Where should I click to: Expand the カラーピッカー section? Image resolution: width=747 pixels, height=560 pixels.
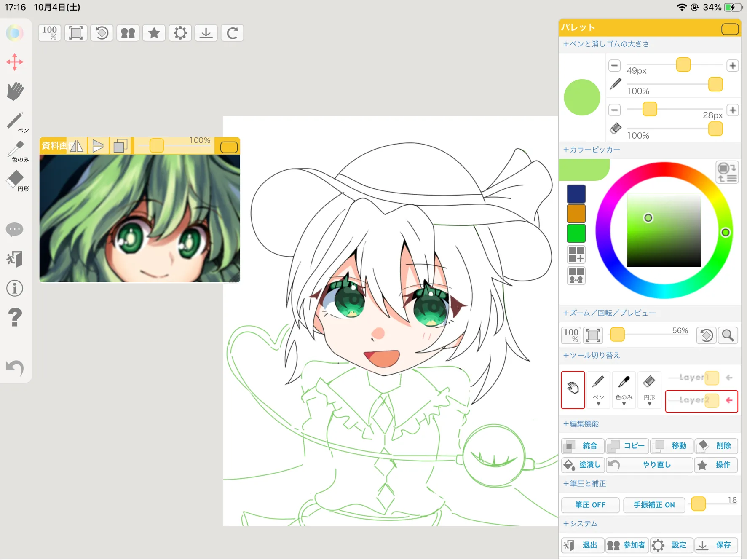[x=592, y=150]
